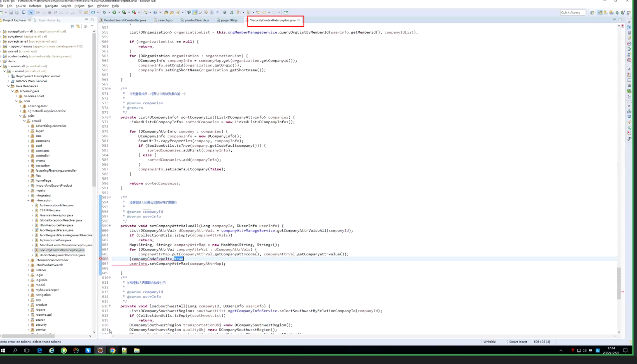Open the Run button dropdown arrow
The width and height of the screenshot is (637, 364).
point(119,12)
